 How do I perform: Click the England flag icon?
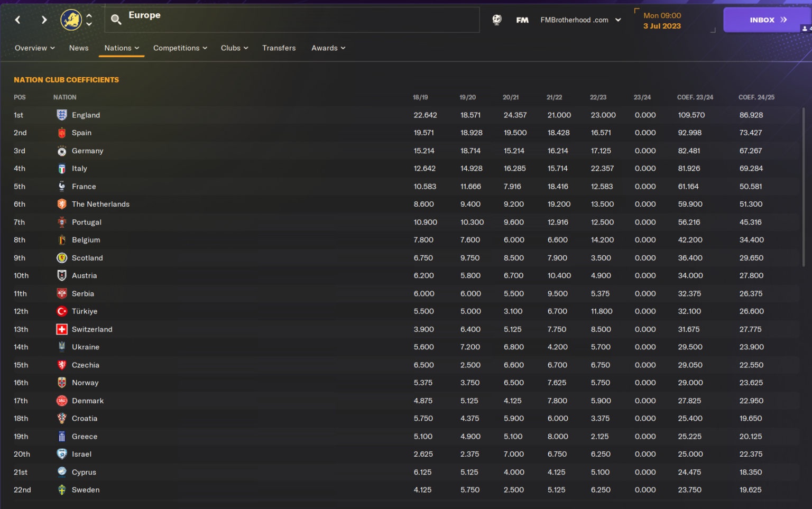(x=62, y=115)
